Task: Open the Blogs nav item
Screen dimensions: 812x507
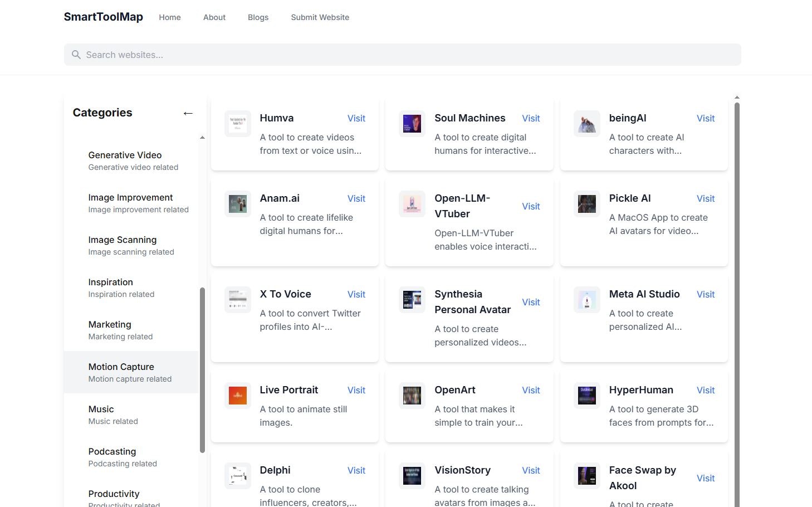Action: tap(258, 17)
